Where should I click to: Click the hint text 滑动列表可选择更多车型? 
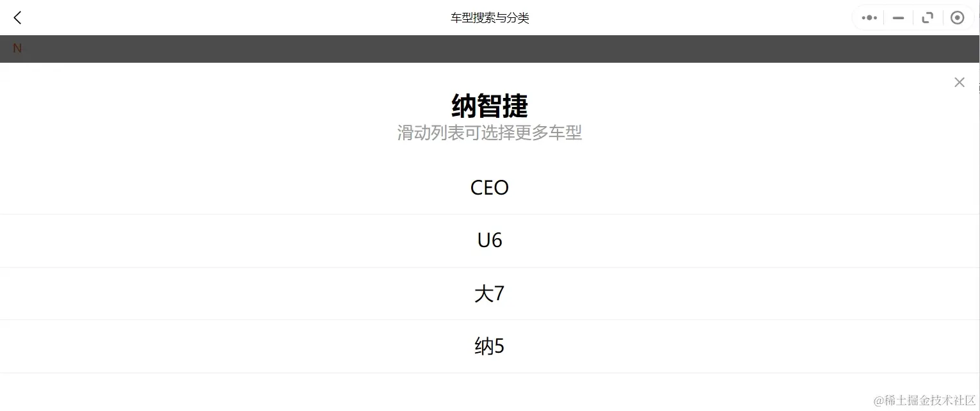point(489,133)
